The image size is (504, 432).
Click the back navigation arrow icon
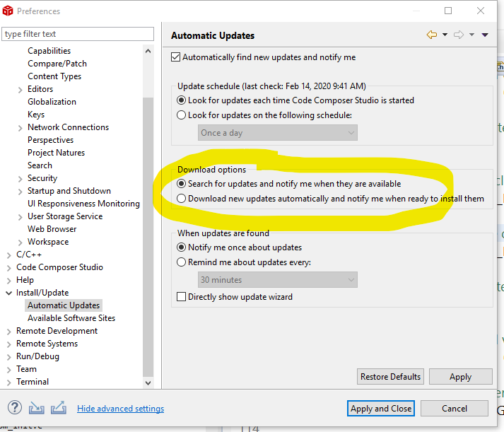pos(432,35)
